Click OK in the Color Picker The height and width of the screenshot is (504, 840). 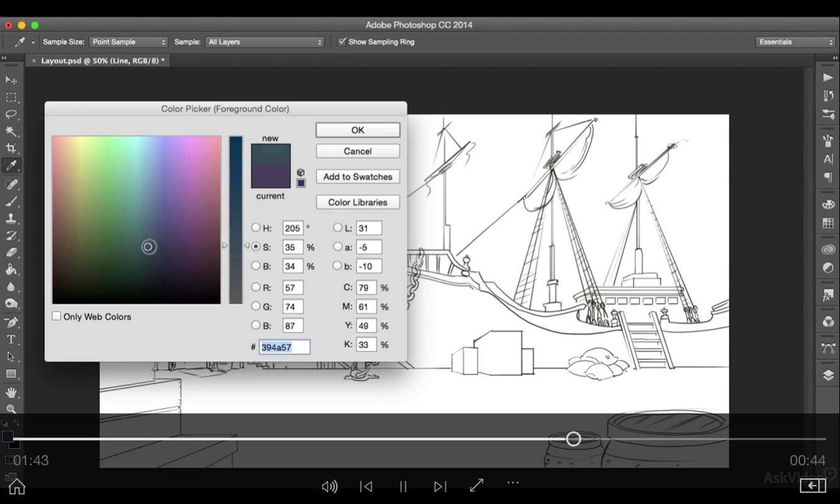click(x=358, y=130)
